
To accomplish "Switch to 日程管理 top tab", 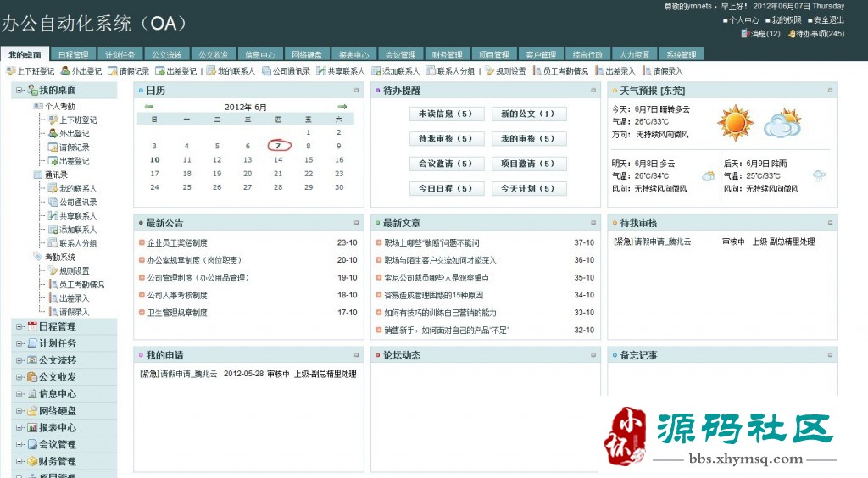I will pyautogui.click(x=73, y=55).
